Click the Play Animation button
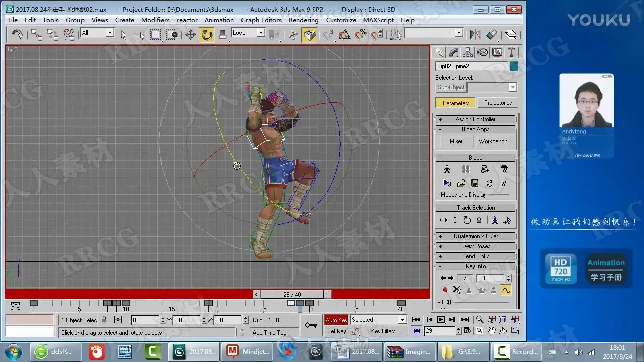This screenshot has width=644, height=362. tap(440, 319)
